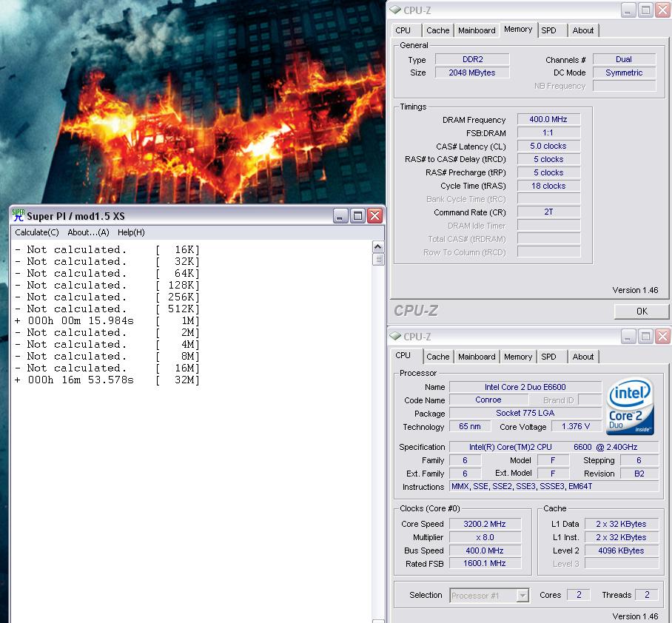Screen dimensions: 672x623
Task: Open About tab in lower CPU-Z window
Action: [583, 357]
